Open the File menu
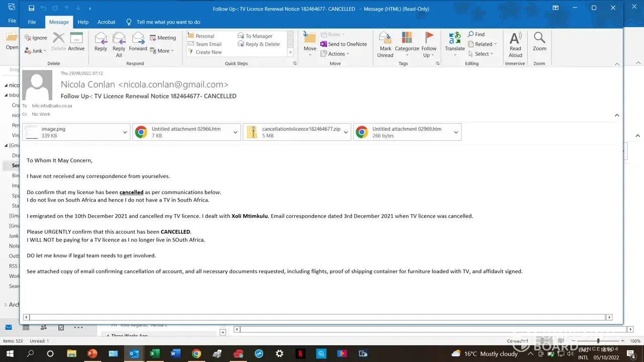 [x=32, y=22]
